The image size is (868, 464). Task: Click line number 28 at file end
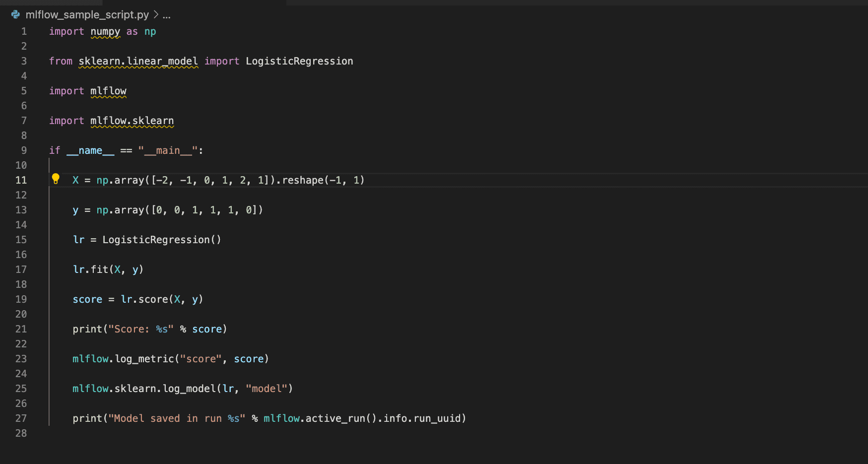click(x=21, y=433)
